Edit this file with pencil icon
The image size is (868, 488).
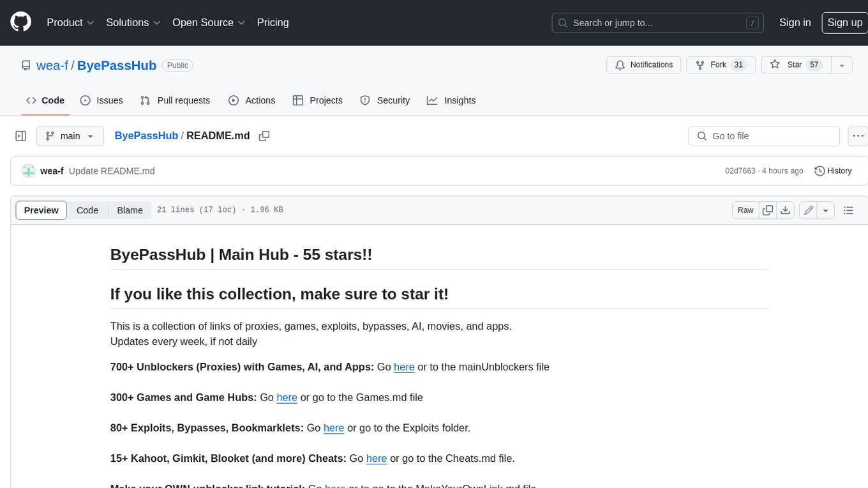[x=809, y=210]
